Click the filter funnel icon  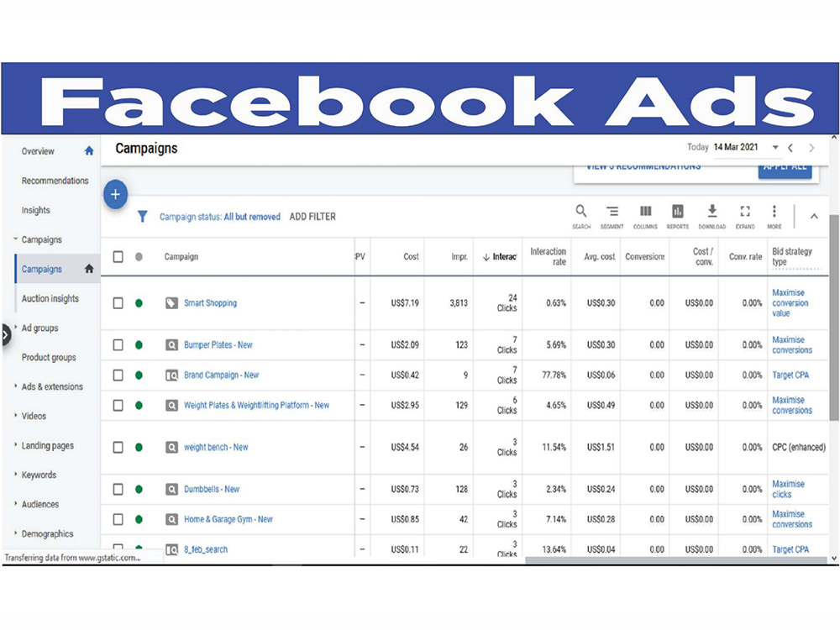click(142, 217)
